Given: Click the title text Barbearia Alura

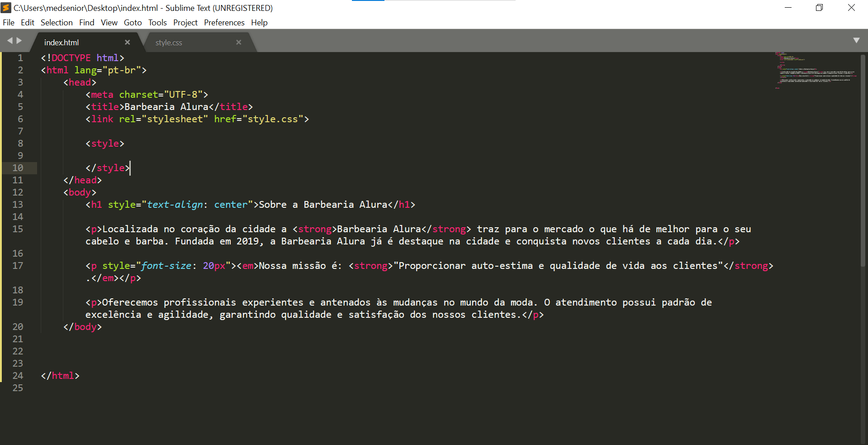Looking at the screenshot, I should pos(166,107).
